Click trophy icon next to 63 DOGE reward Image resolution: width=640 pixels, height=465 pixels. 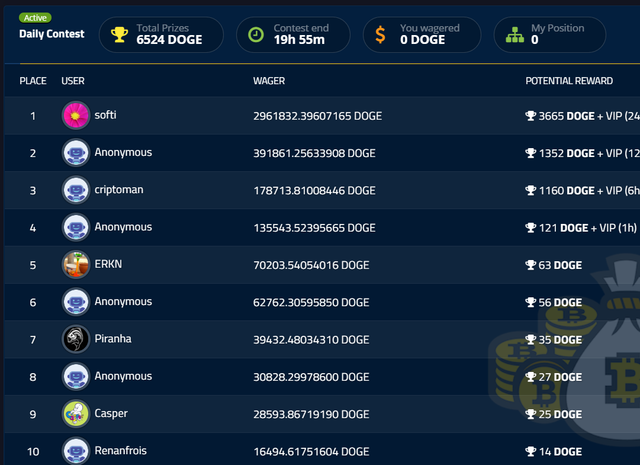point(530,265)
